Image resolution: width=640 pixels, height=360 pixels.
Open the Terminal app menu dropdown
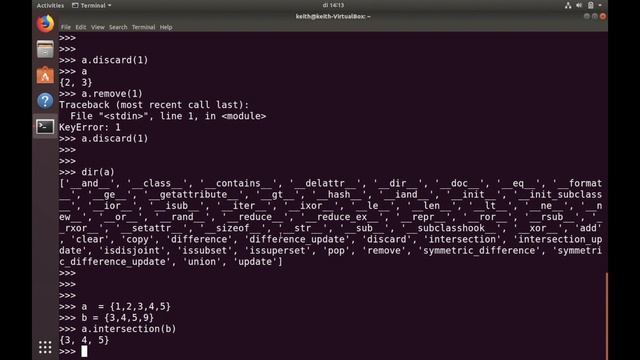click(91, 5)
